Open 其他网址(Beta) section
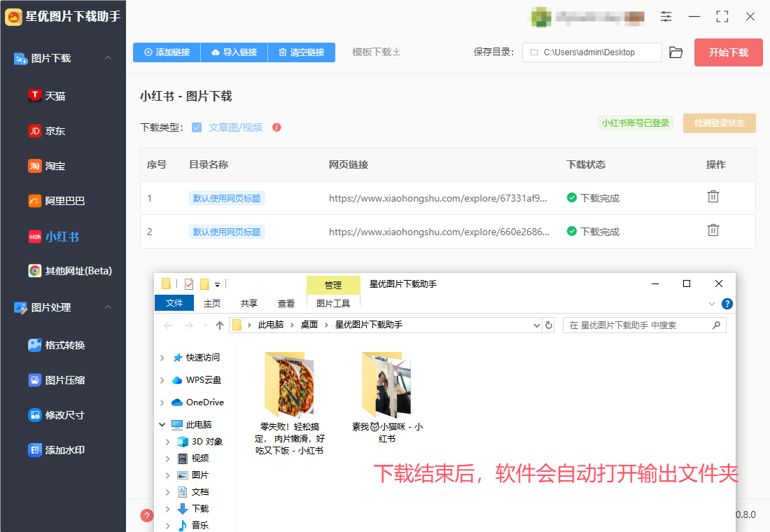This screenshot has height=532, width=770. pos(70,271)
